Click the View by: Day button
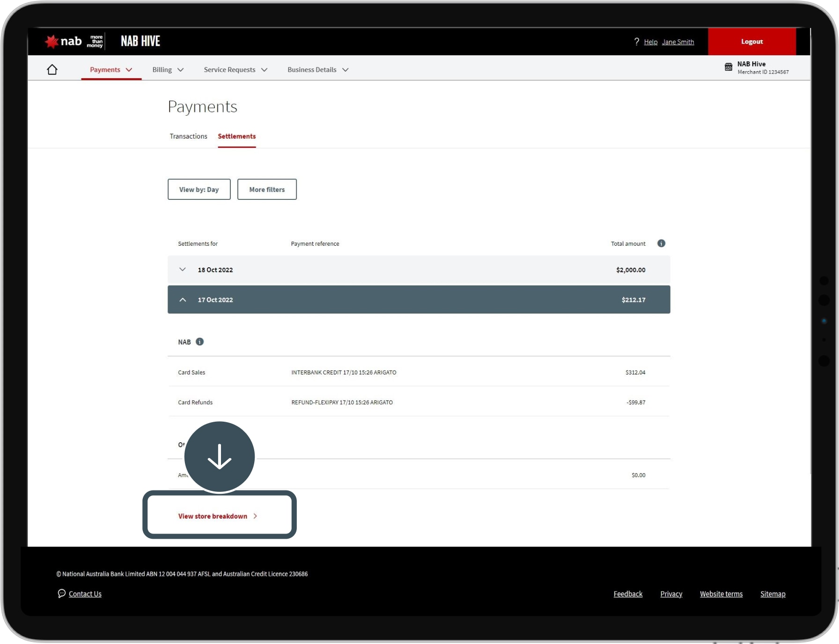The image size is (839, 644). coord(199,190)
